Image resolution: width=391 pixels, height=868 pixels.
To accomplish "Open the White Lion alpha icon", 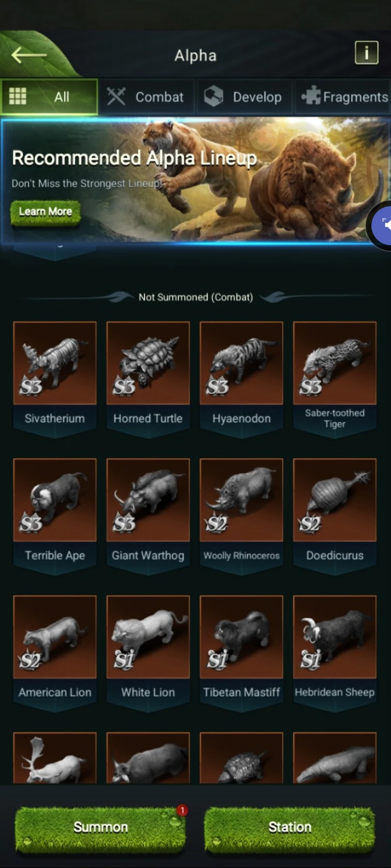I will coord(148,637).
